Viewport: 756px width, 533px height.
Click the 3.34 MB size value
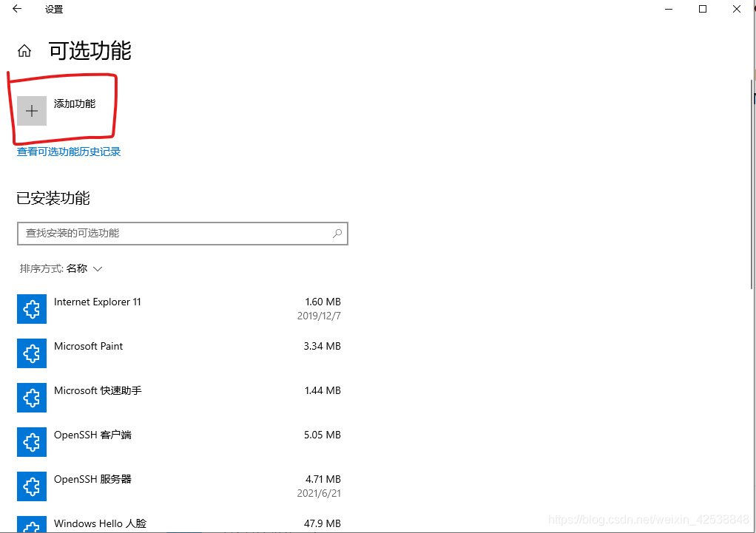pyautogui.click(x=322, y=346)
